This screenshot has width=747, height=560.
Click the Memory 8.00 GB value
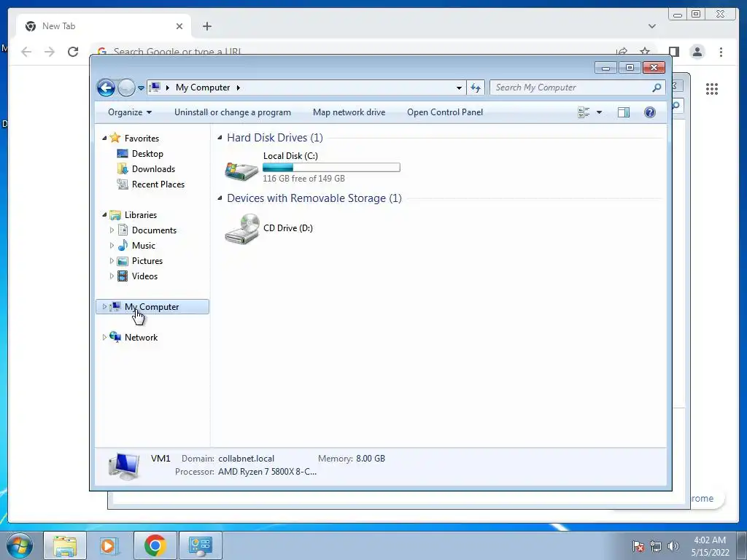coord(371,459)
